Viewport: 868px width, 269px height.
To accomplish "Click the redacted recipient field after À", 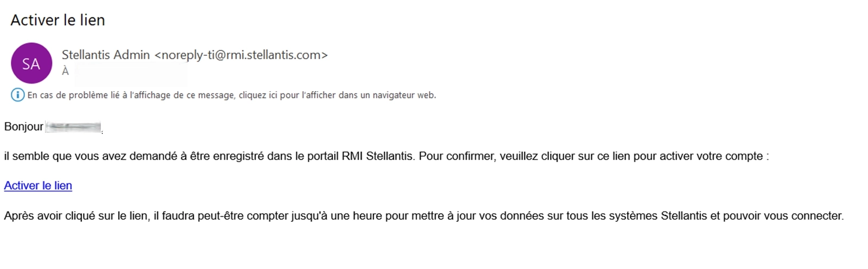I will point(131,74).
